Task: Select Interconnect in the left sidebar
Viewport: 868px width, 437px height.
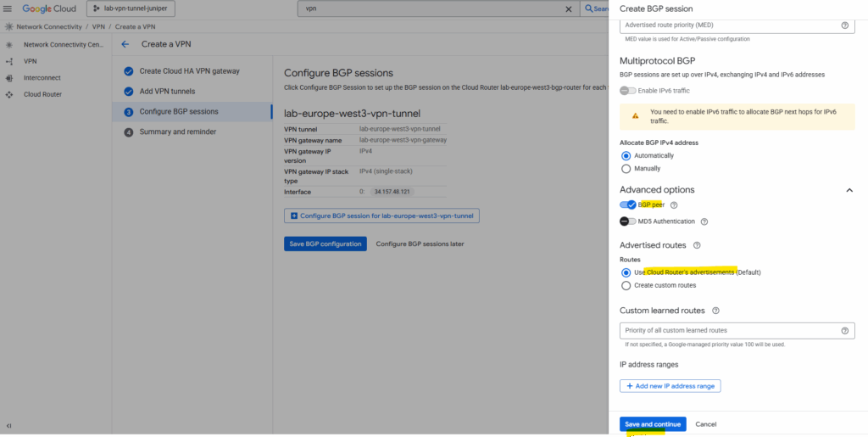Action: [x=42, y=78]
